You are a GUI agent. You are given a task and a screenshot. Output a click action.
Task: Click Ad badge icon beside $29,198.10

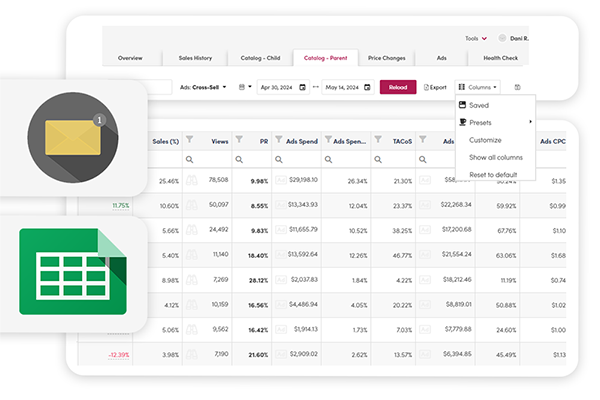tap(281, 180)
